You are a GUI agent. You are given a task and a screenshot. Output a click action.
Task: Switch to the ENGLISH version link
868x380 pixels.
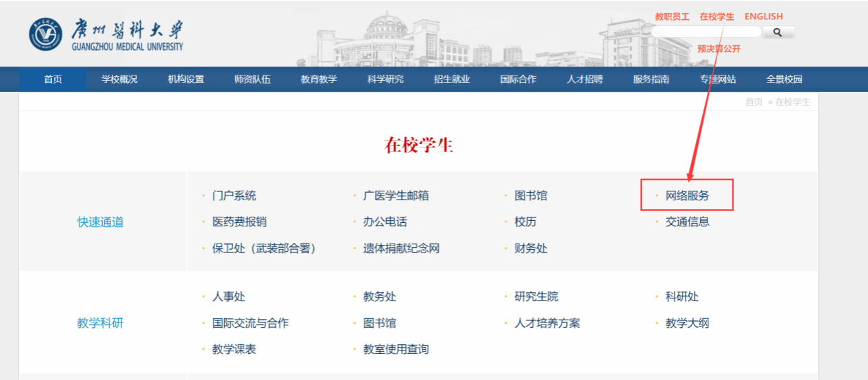point(764,16)
